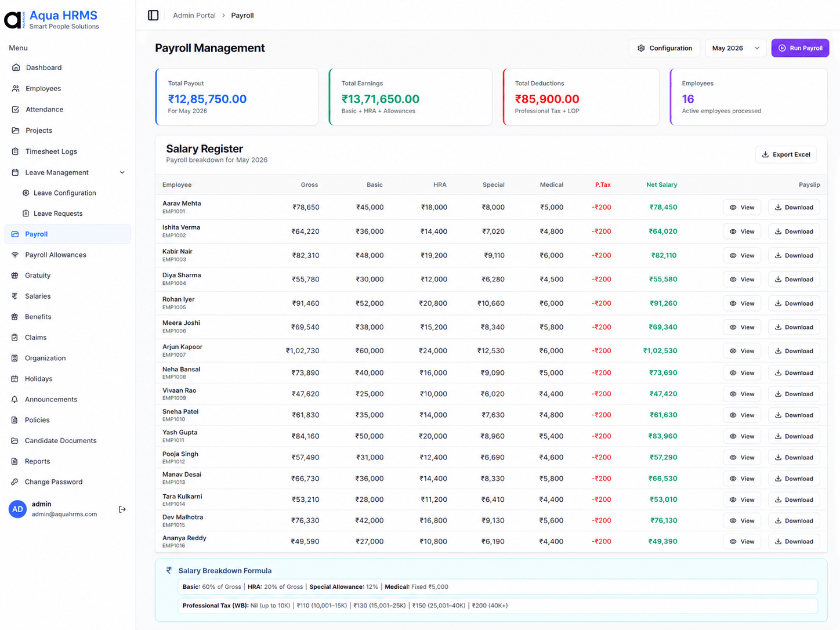This screenshot has height=630, width=840.
Task: Click the Change Password key icon
Action: pyautogui.click(x=15, y=481)
